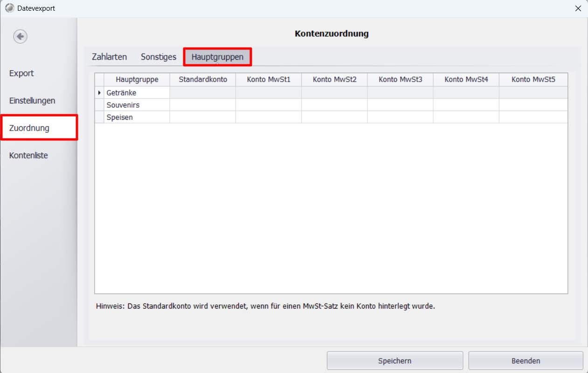Click the Konto MwSt2 cell for Souvenirs
The height and width of the screenshot is (373, 588).
point(334,105)
